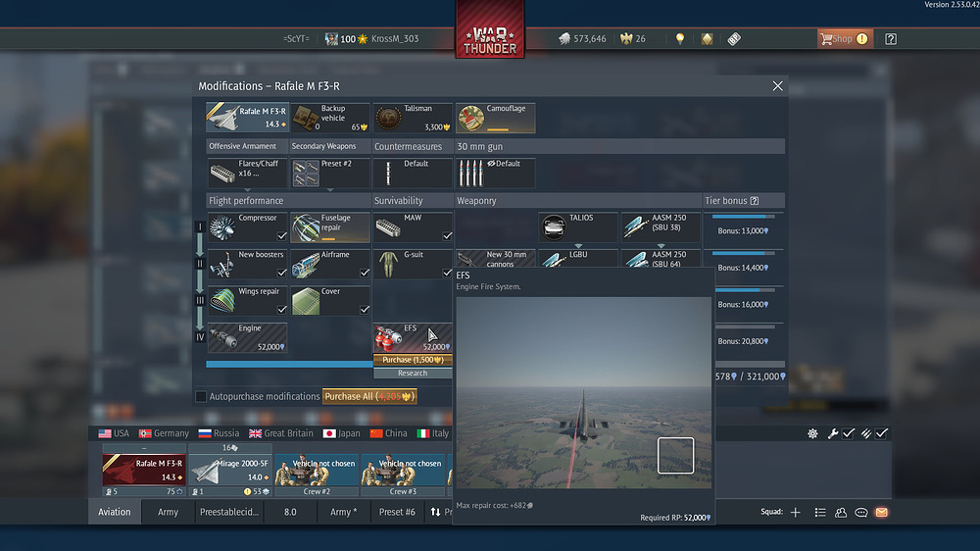Viewport: 980px width, 551px height.
Task: Click the Purchase All button
Action: point(370,396)
